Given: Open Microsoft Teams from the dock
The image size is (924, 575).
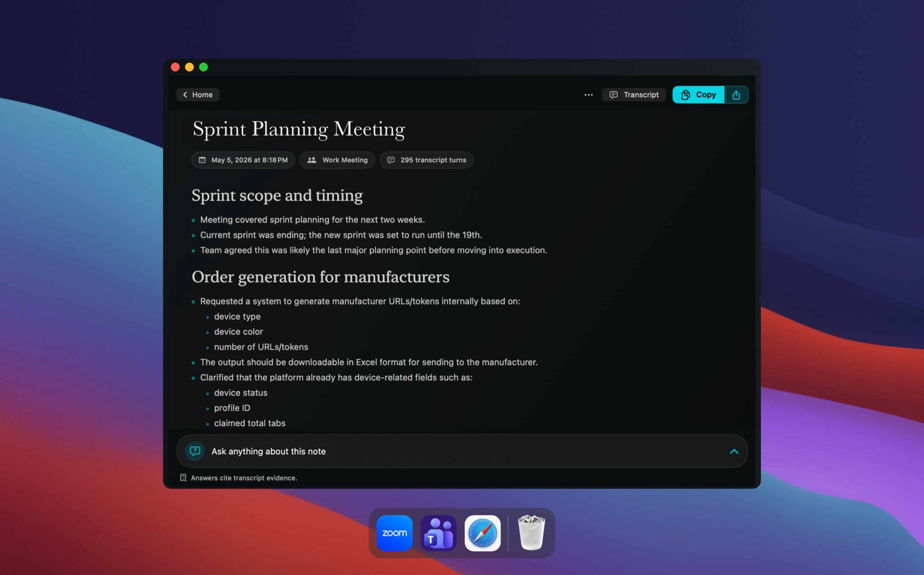Looking at the screenshot, I should 438,533.
